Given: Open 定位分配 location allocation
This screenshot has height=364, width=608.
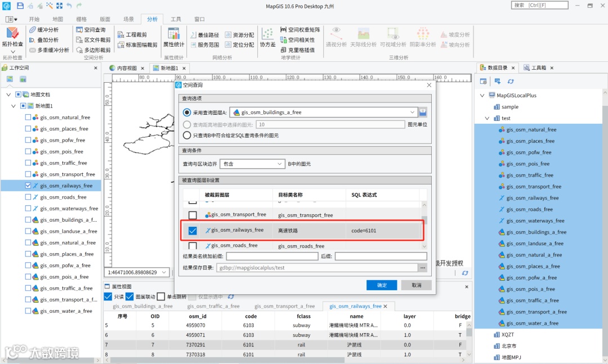Looking at the screenshot, I should pyautogui.click(x=240, y=45).
